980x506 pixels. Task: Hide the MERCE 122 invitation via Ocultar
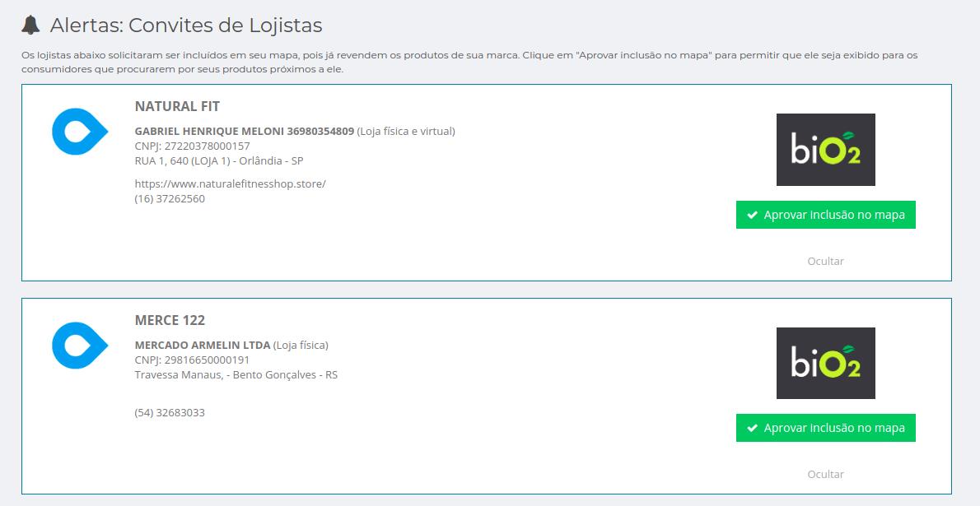[x=825, y=474]
